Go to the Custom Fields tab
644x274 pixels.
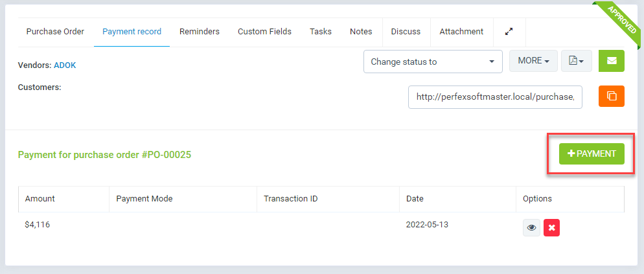pyautogui.click(x=264, y=31)
